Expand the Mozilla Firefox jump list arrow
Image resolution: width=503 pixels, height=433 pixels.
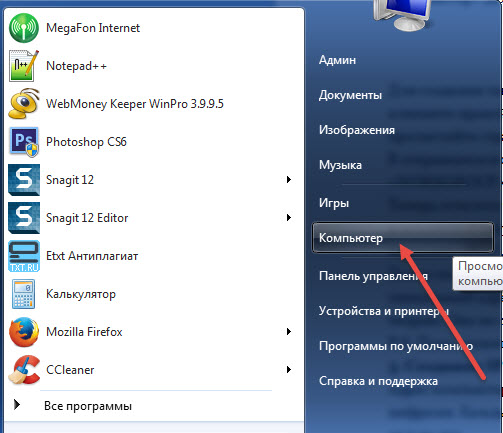pyautogui.click(x=289, y=332)
